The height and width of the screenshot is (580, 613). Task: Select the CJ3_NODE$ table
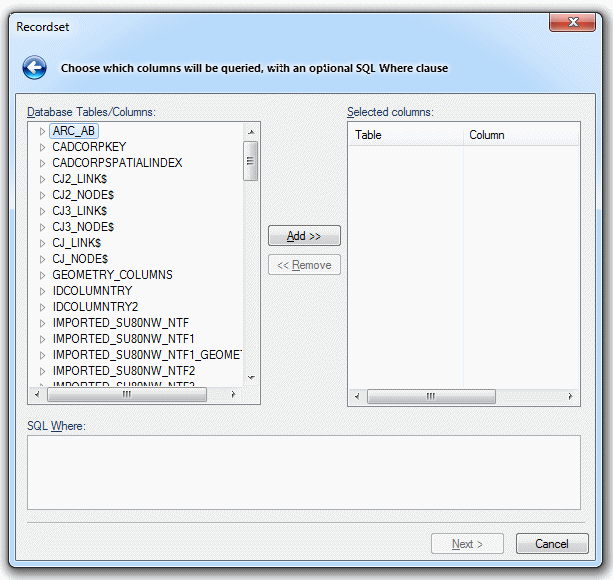tap(83, 227)
